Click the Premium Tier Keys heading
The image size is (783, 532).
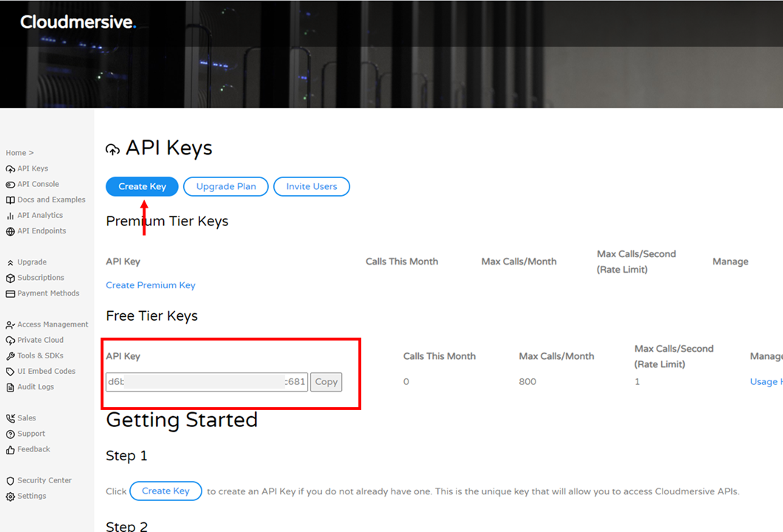(167, 221)
